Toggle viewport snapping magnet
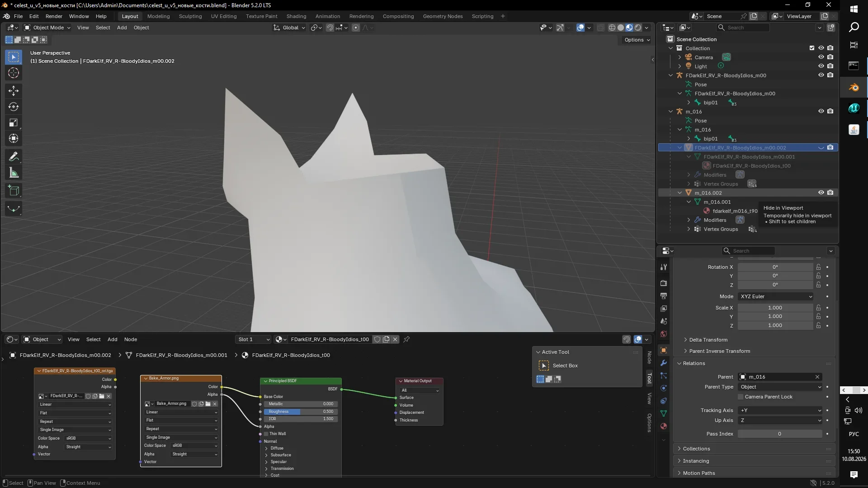Image resolution: width=868 pixels, height=488 pixels. click(330, 28)
